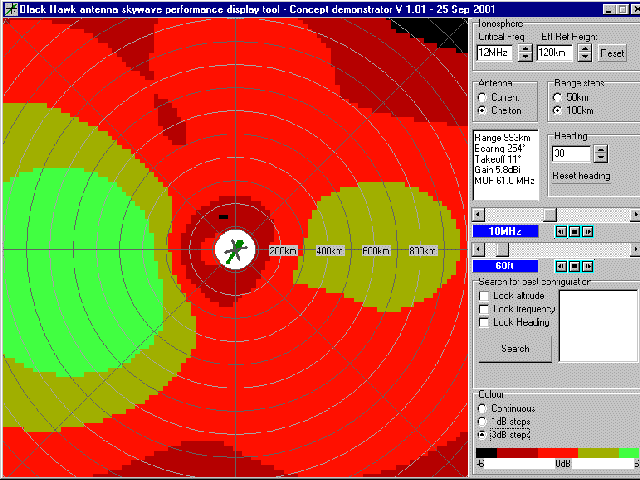Click the 200km range label on the plot

283,251
